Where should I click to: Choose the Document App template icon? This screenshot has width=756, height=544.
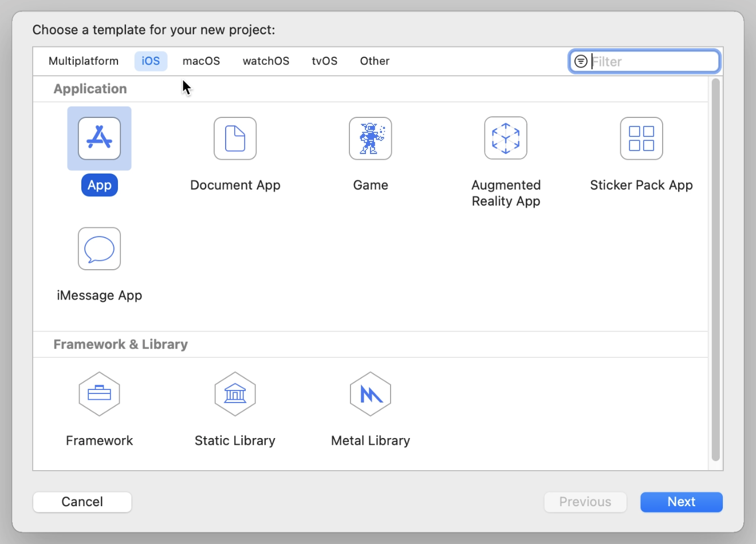(x=235, y=139)
